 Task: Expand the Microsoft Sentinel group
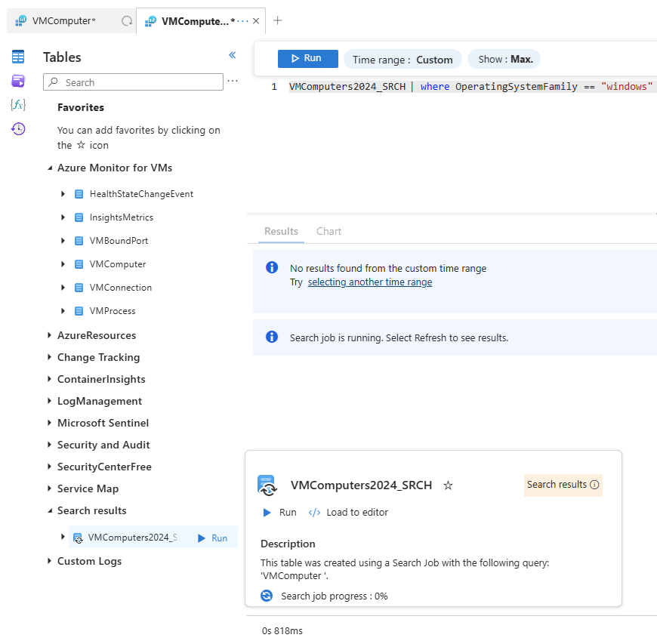click(50, 423)
